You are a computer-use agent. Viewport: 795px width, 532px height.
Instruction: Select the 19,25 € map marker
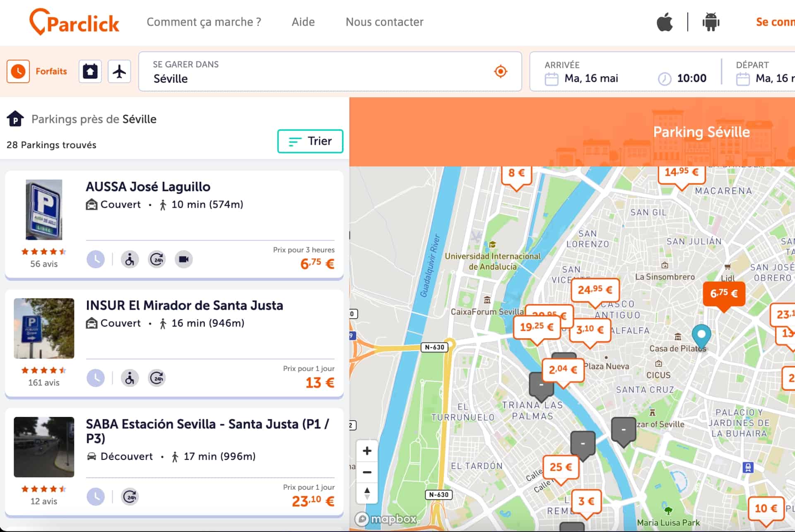(x=537, y=327)
